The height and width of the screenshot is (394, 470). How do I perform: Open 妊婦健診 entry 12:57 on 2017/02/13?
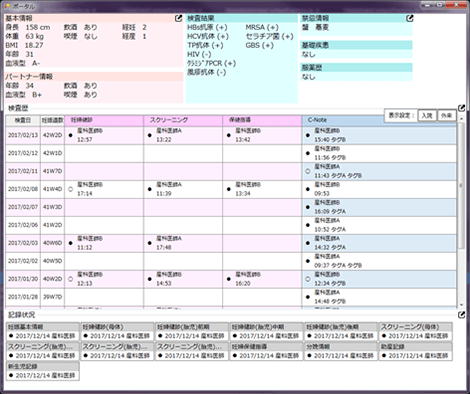click(104, 135)
